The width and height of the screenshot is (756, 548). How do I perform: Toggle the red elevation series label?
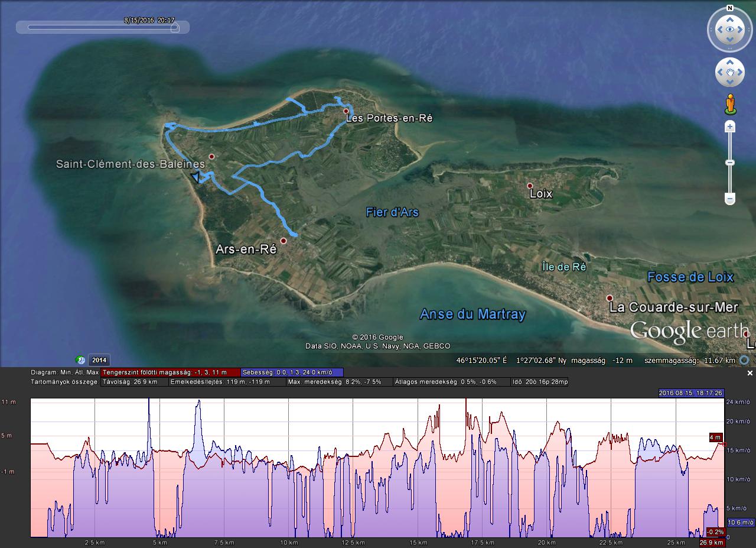coord(171,372)
